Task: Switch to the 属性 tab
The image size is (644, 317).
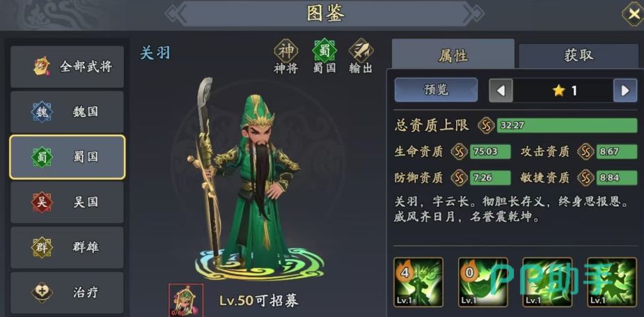Action: tap(453, 54)
